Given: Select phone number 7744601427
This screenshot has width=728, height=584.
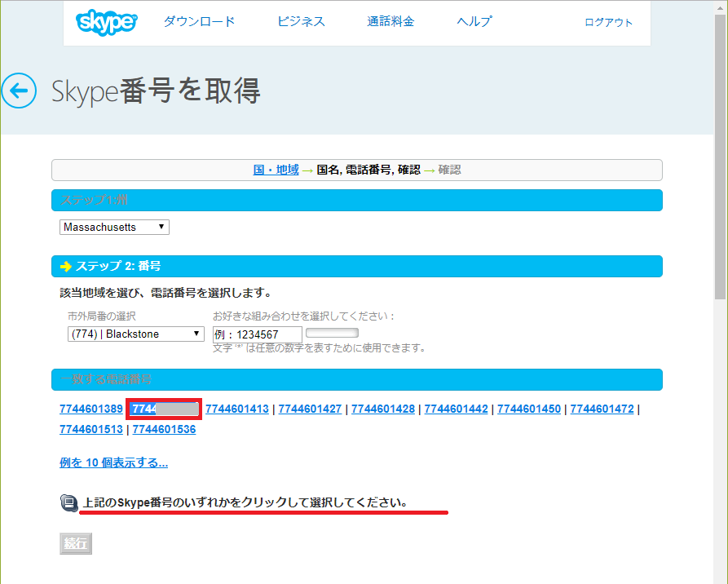Looking at the screenshot, I should coord(310,409).
